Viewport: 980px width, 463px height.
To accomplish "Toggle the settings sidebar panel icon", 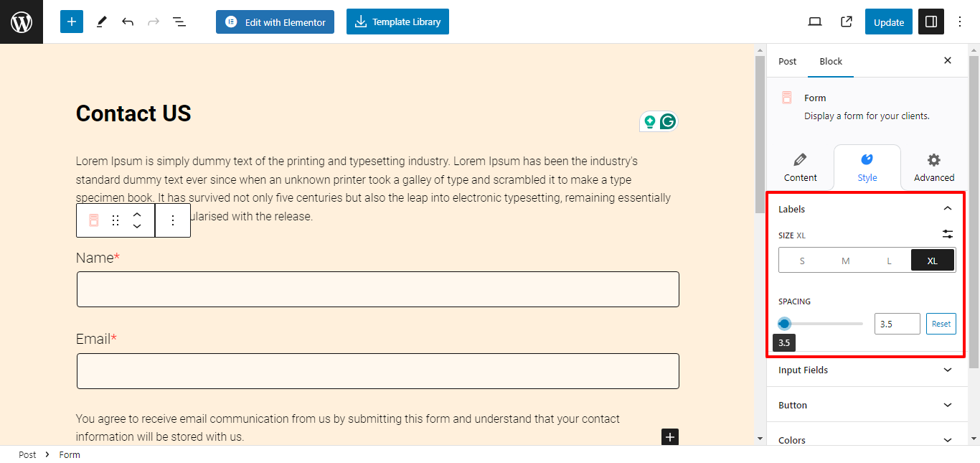I will point(931,22).
